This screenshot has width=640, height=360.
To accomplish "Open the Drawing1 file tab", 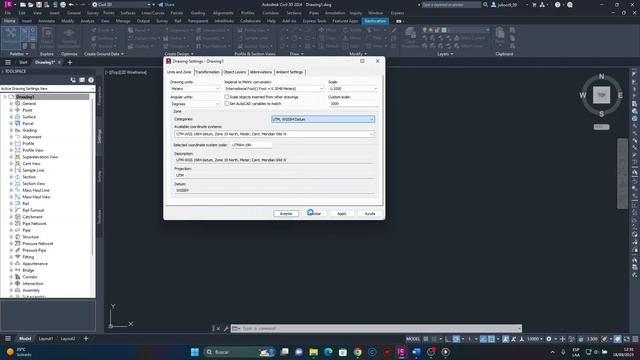I will (x=45, y=62).
